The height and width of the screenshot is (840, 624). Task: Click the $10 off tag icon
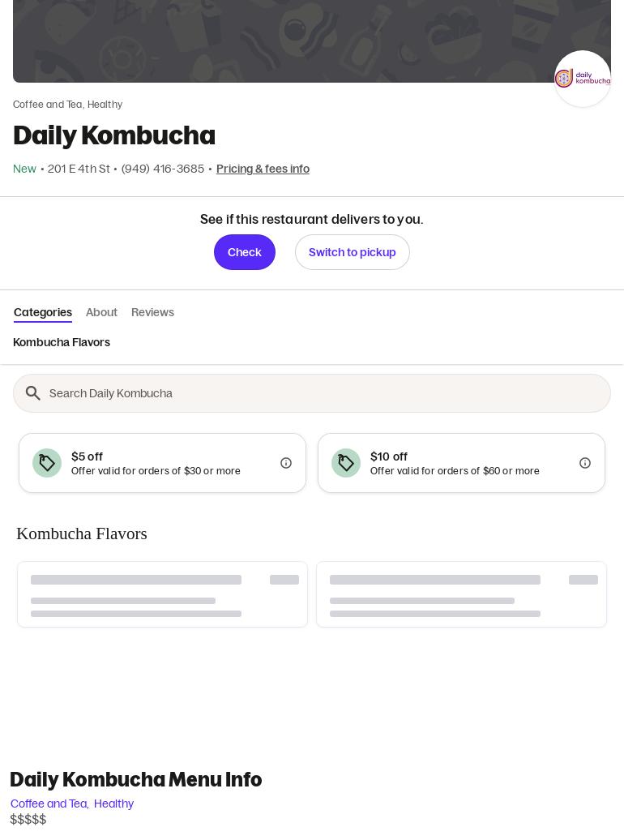tap(346, 463)
